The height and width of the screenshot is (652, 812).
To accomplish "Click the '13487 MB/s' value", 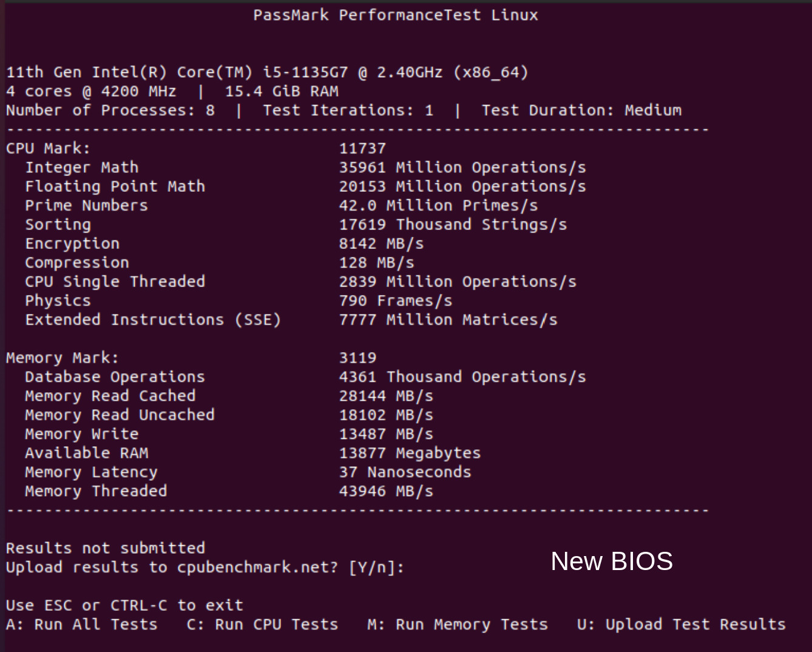I will click(x=386, y=434).
